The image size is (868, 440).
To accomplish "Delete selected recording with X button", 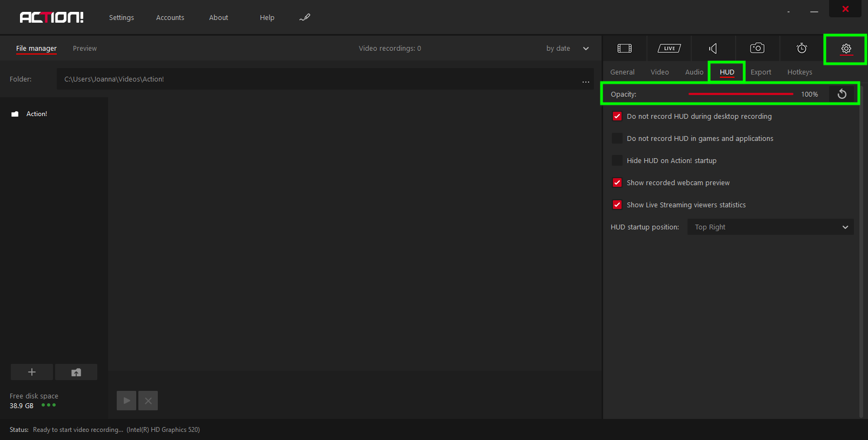I will tap(148, 401).
